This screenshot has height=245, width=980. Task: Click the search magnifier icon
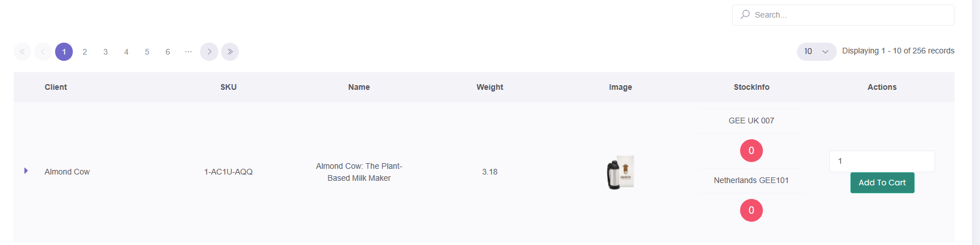tap(745, 14)
